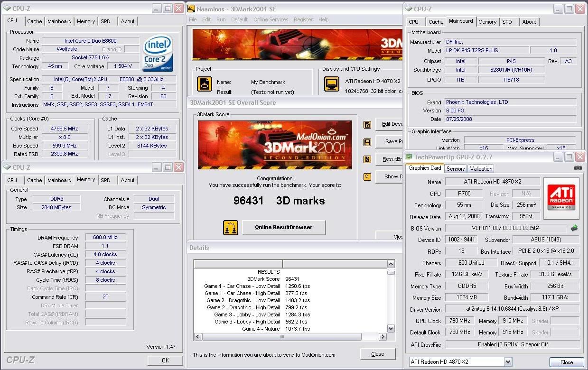Switch to About tab in memory CPU-Z window
This screenshot has width=588, height=370.
128,180
